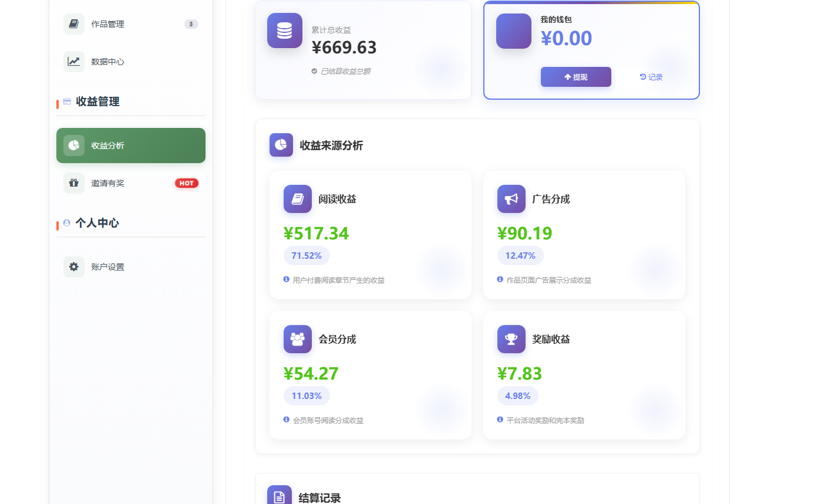Click the 会员分成 members icon
This screenshot has width=818, height=504.
click(297, 339)
